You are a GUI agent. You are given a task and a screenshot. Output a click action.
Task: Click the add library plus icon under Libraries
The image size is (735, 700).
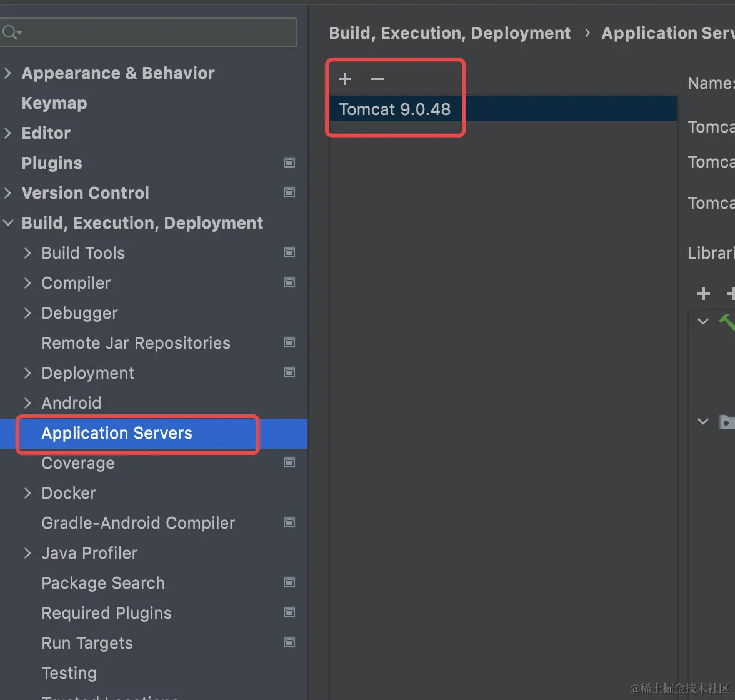point(704,294)
